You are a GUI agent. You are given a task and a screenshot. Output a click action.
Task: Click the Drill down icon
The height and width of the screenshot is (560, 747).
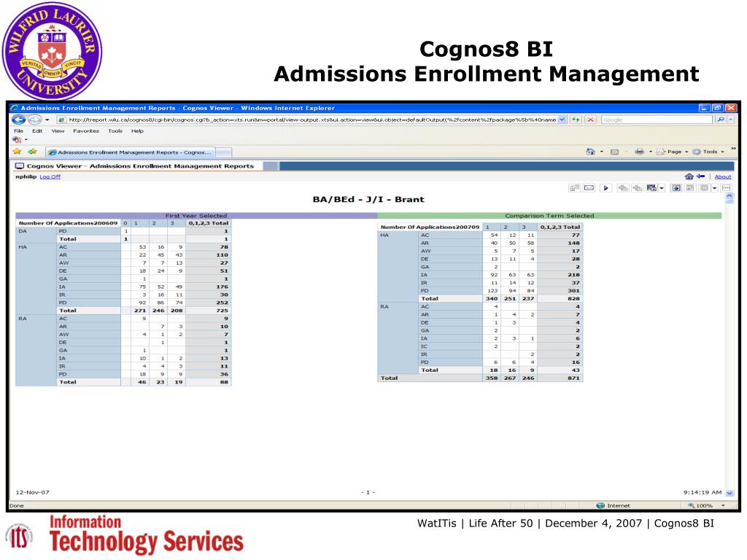click(x=623, y=188)
